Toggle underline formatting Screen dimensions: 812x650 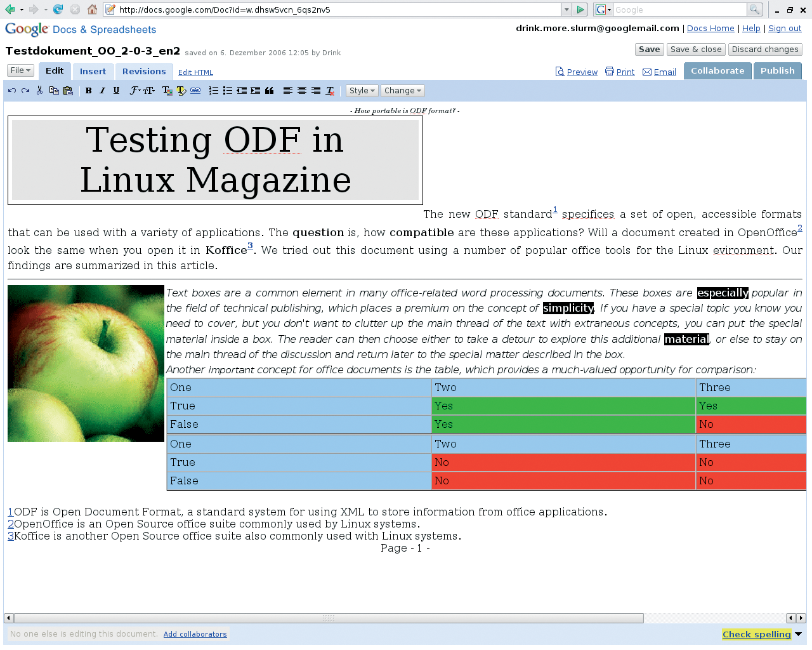(x=116, y=91)
